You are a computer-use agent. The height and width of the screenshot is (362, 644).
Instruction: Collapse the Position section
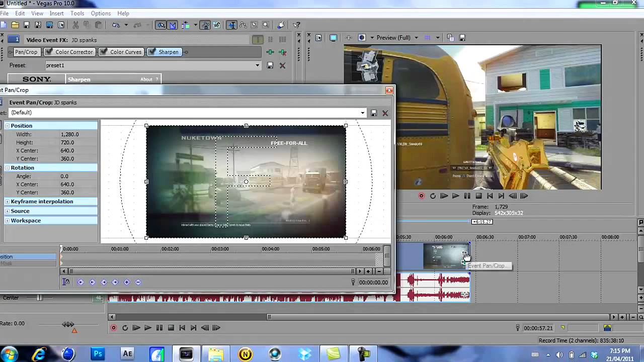[x=8, y=126]
